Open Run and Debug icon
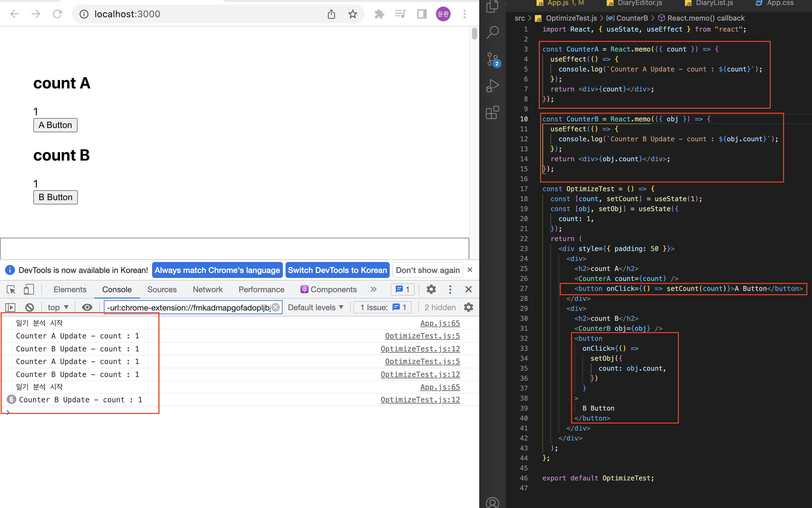The width and height of the screenshot is (812, 508). click(x=492, y=86)
